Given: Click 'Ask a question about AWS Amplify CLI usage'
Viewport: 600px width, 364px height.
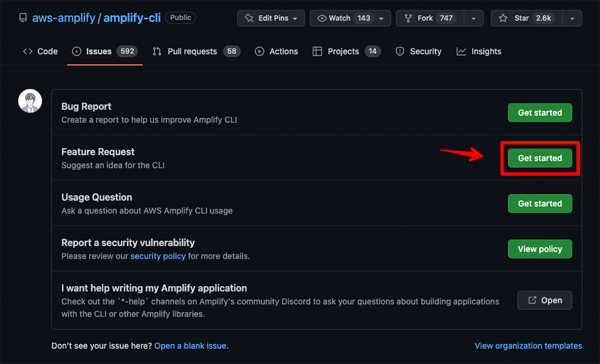Looking at the screenshot, I should pyautogui.click(x=147, y=210).
